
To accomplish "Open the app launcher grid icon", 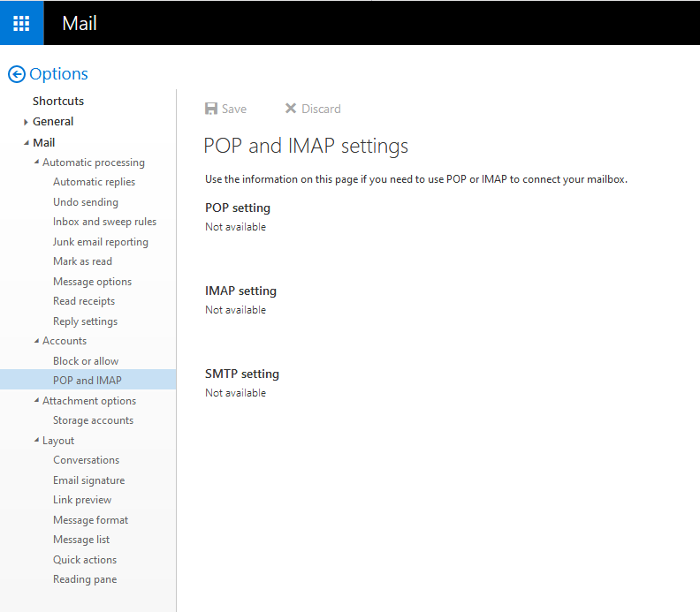I will coord(21,23).
